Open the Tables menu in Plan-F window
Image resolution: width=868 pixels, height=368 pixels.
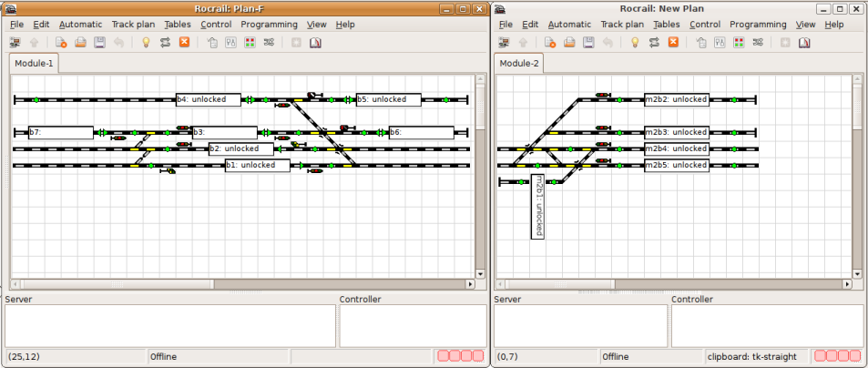(177, 25)
